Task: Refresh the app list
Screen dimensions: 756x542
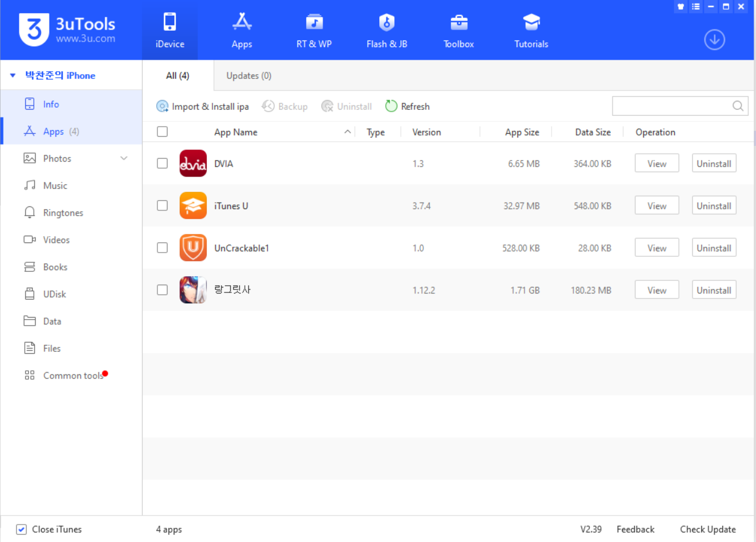Action: point(408,106)
